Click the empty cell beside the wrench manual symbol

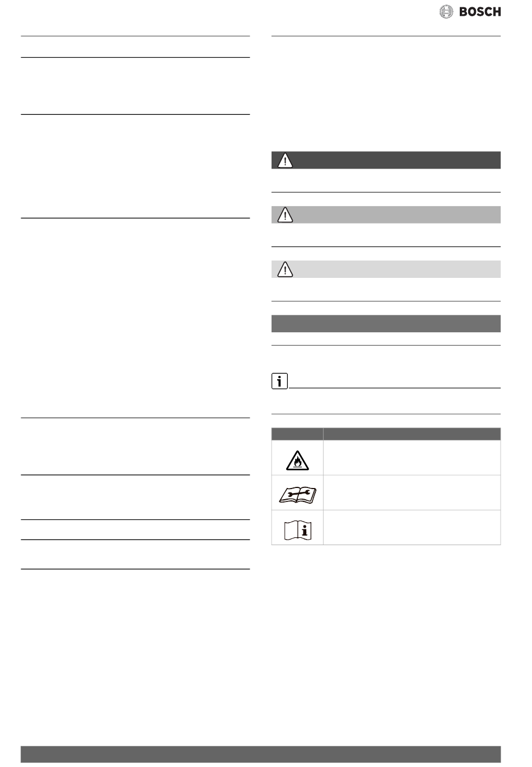tap(412, 492)
